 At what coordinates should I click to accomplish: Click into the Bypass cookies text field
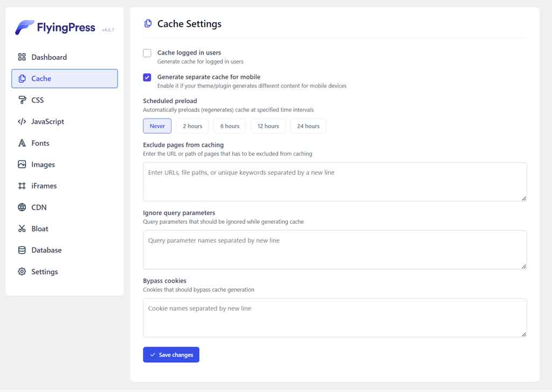[334, 318]
